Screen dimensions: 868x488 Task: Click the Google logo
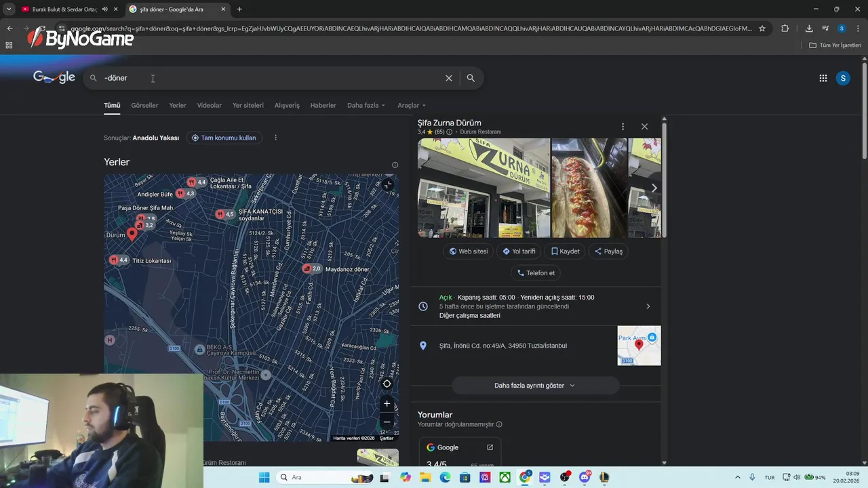pyautogui.click(x=54, y=77)
